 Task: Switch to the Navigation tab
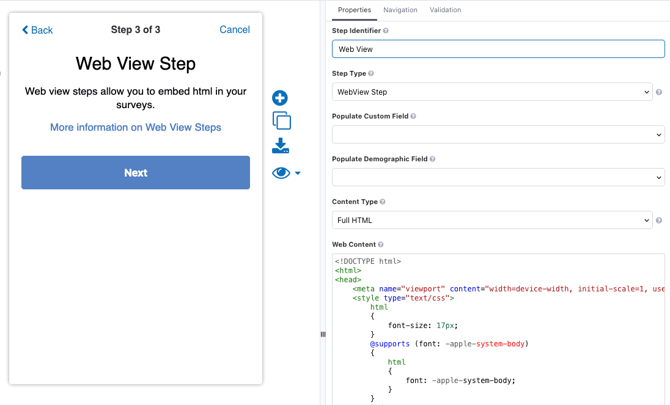[x=400, y=10]
